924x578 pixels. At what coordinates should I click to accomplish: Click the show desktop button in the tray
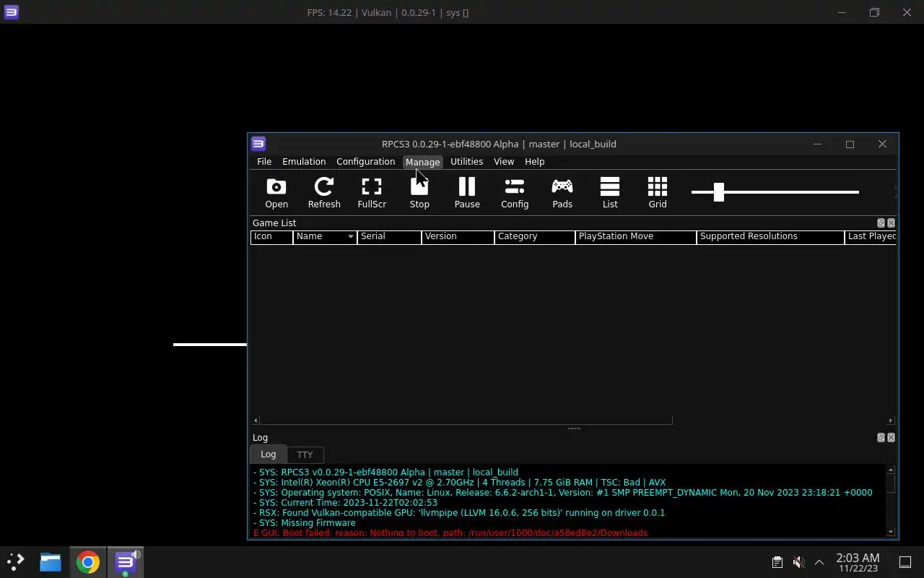point(905,561)
